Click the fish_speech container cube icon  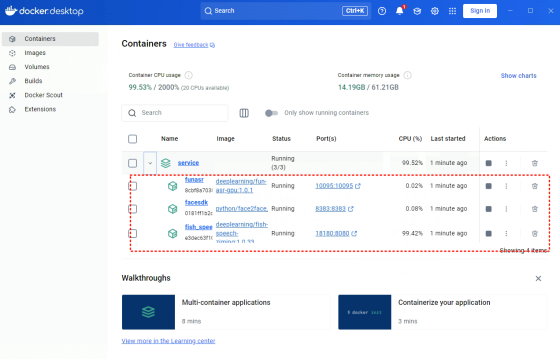pyautogui.click(x=172, y=234)
